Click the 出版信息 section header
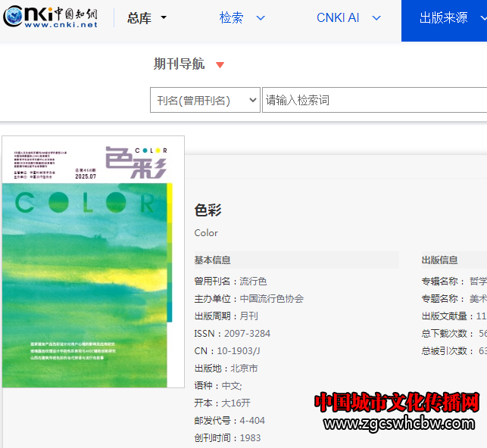Image resolution: width=487 pixels, height=448 pixels. coord(440,260)
